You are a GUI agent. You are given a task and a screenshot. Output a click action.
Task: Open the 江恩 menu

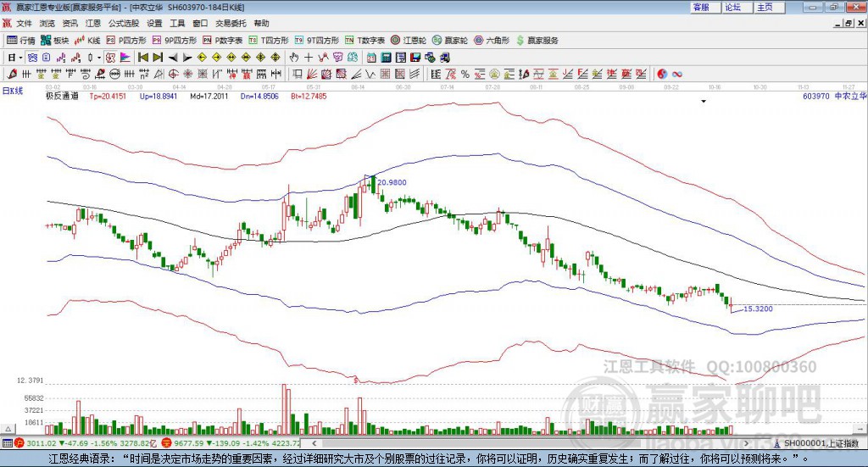click(93, 23)
